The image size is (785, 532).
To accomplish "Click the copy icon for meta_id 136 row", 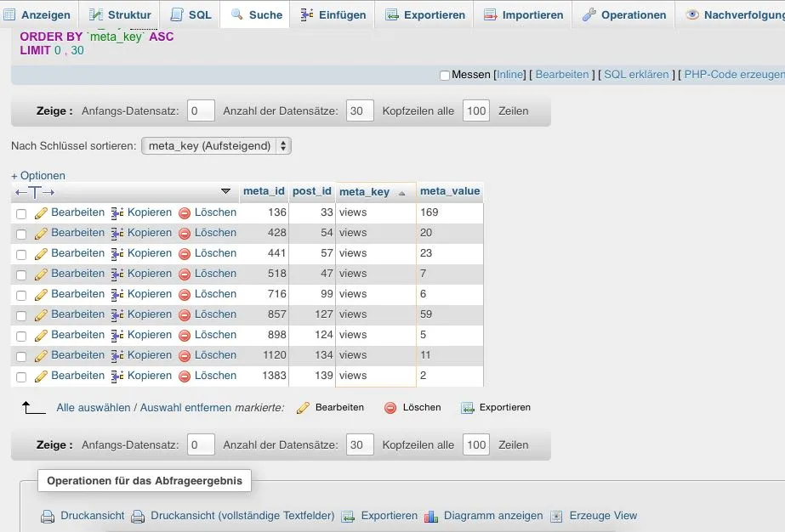I will coord(117,213).
